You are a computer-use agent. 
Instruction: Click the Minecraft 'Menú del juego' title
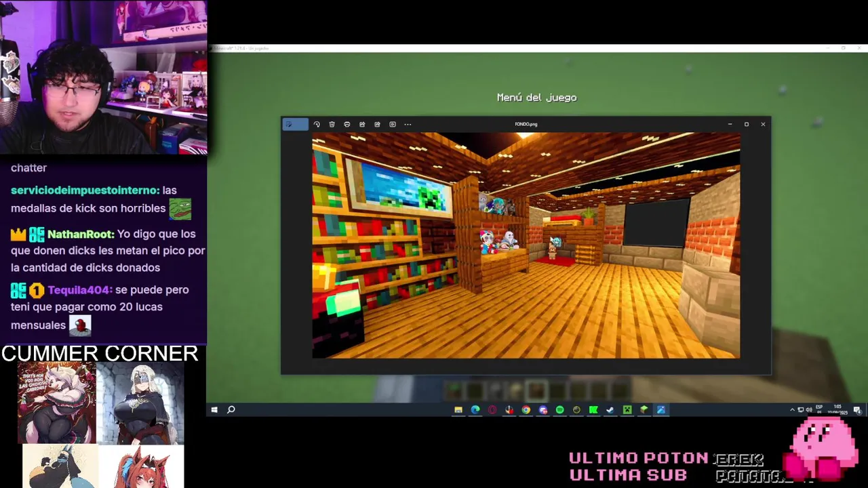tap(536, 98)
